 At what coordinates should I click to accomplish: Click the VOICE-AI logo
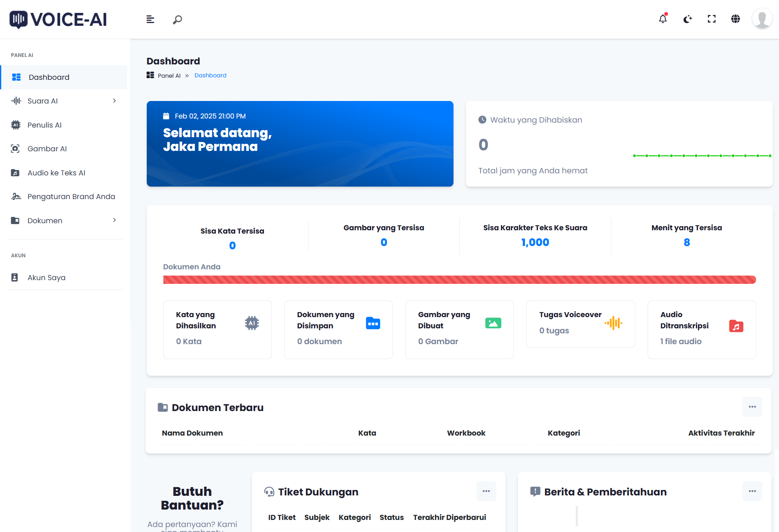pyautogui.click(x=58, y=20)
